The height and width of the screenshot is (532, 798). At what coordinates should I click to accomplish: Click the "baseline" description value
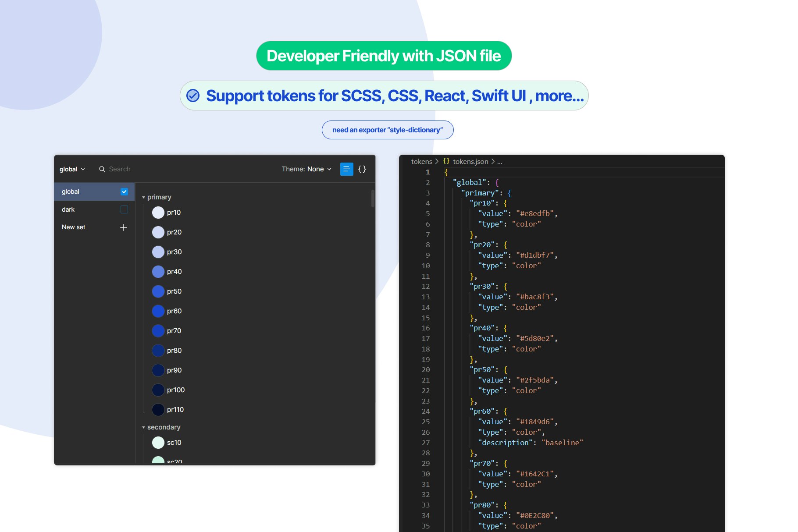pyautogui.click(x=562, y=443)
